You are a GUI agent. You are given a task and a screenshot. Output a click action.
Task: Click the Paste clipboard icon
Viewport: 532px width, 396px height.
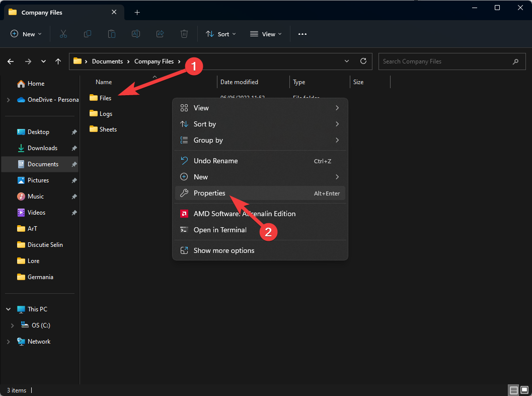112,34
